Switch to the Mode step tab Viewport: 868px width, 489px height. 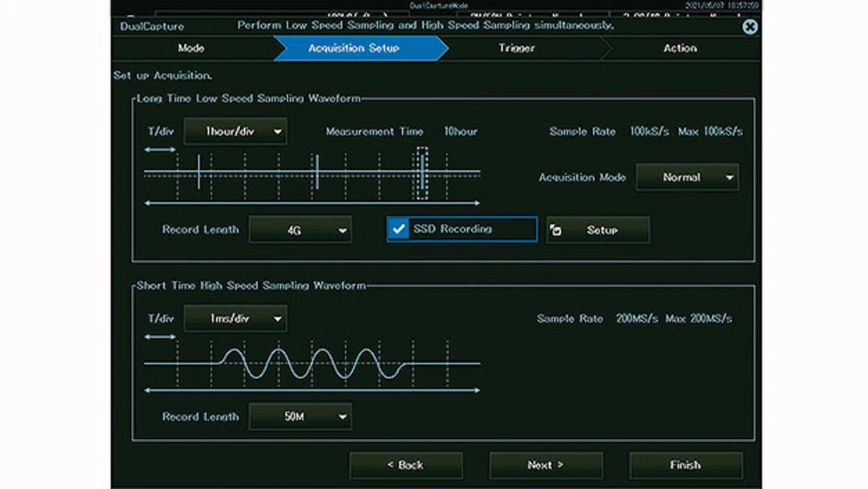(x=191, y=48)
